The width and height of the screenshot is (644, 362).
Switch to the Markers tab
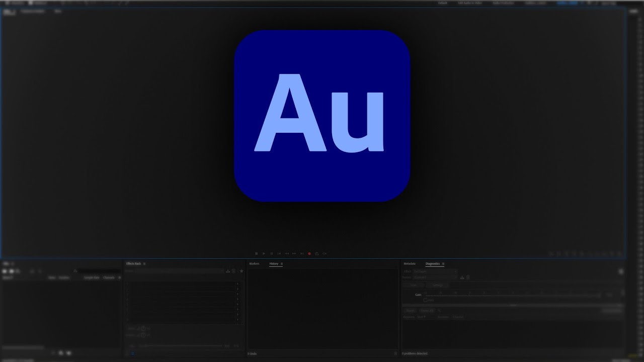pos(254,263)
